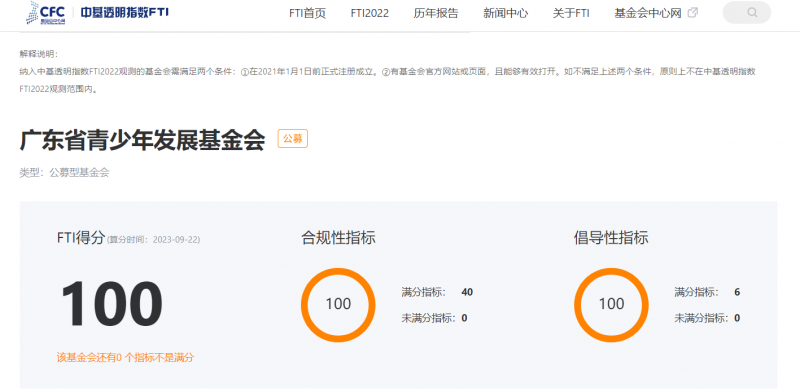Click the 倡导性指标 orange progress ring

click(611, 305)
